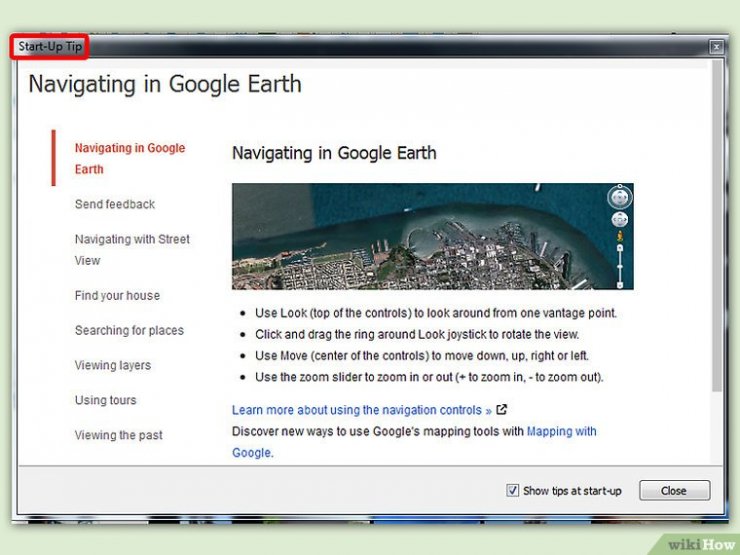Open the Viewing layers tip
This screenshot has height=555, width=740.
(x=113, y=365)
